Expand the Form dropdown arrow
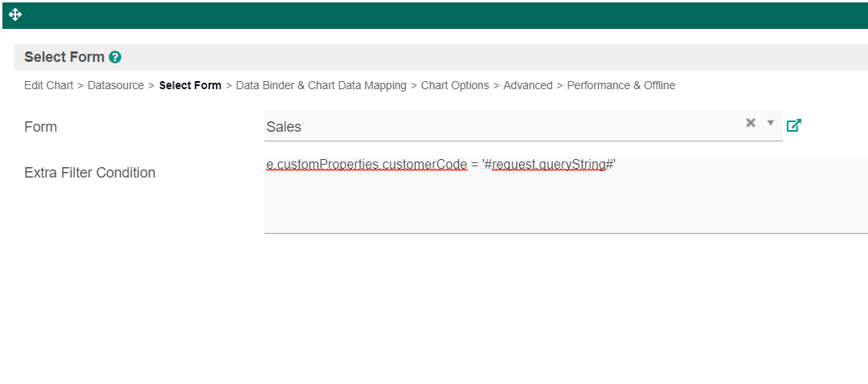This screenshot has height=384, width=868. (x=770, y=123)
